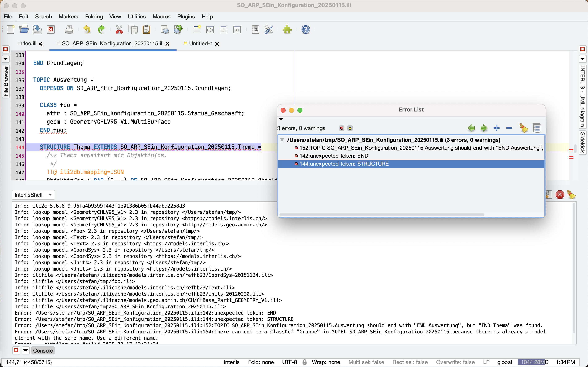
Task: Click the Split Horizontally toolbar icon
Action: click(224, 29)
